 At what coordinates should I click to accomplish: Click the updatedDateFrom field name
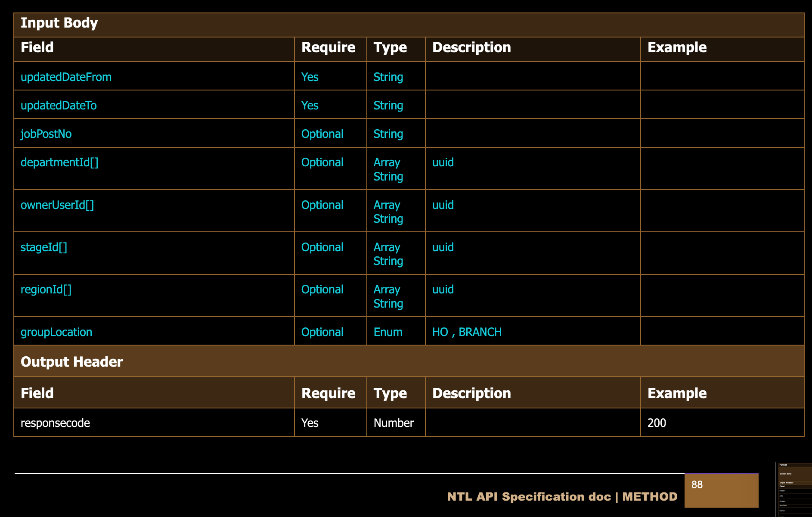click(66, 77)
